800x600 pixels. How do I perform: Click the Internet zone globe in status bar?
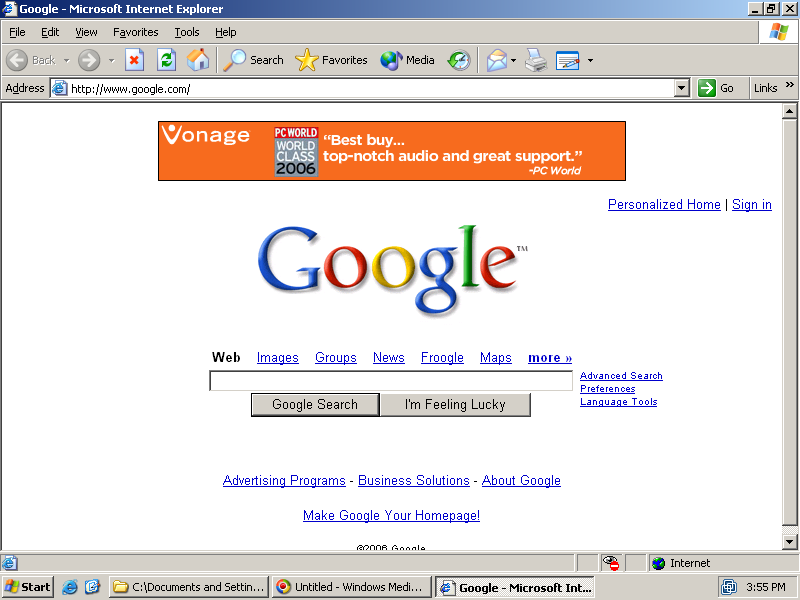[659, 563]
